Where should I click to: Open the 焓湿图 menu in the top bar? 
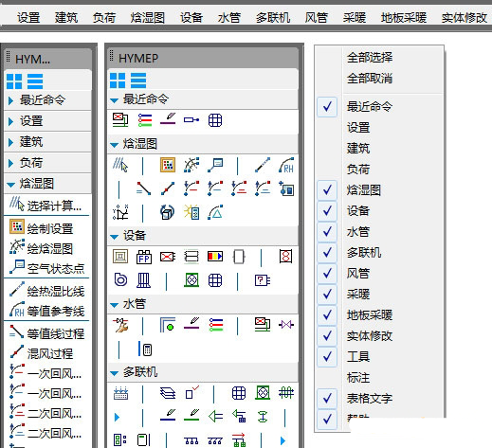tap(148, 17)
